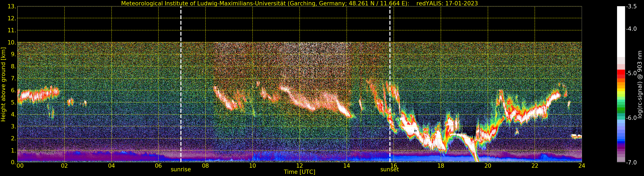
Task: Click the colorbar tick label -7.0
Action: pyautogui.click(x=631, y=163)
